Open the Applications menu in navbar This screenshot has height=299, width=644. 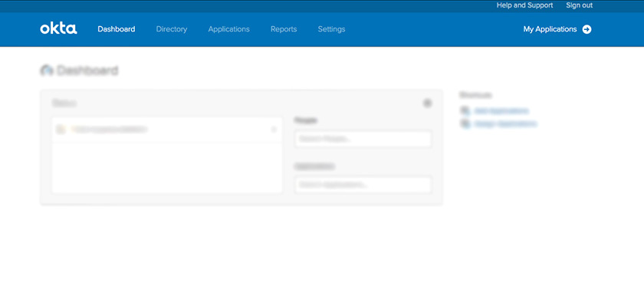tap(228, 29)
